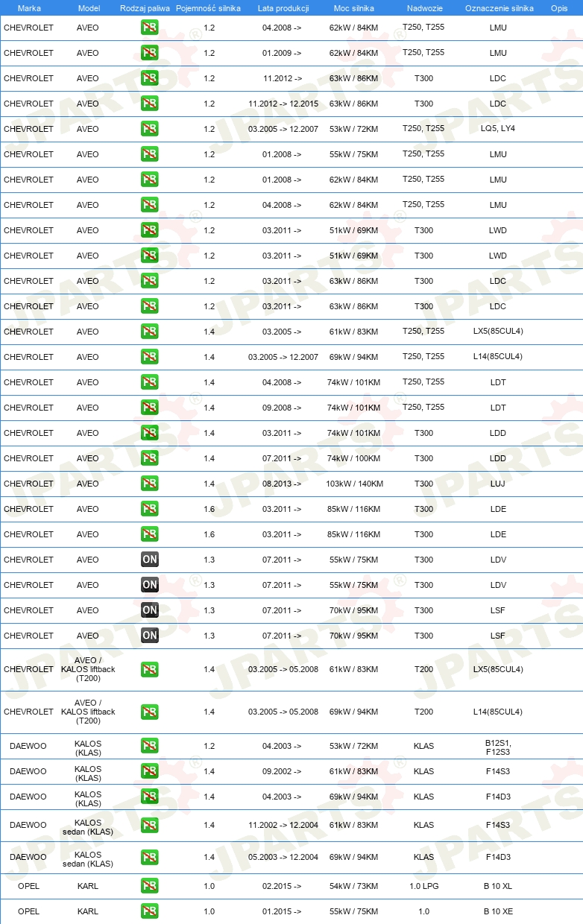Select production date 01.2009 ->
The image size is (583, 924).
click(282, 53)
